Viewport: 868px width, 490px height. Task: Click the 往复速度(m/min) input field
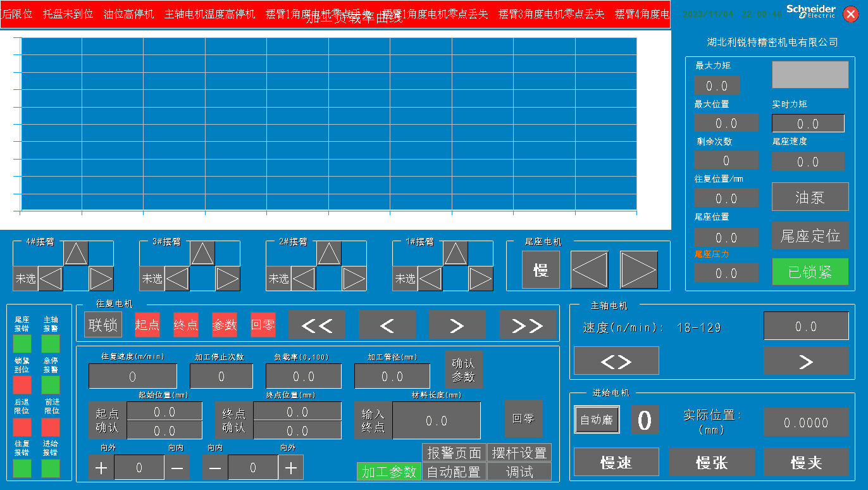click(133, 376)
